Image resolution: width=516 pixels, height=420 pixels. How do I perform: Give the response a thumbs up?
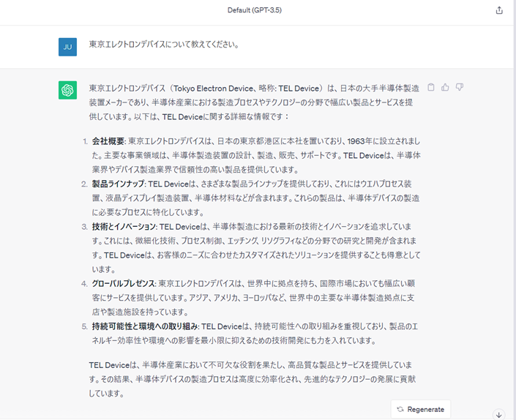(x=445, y=87)
